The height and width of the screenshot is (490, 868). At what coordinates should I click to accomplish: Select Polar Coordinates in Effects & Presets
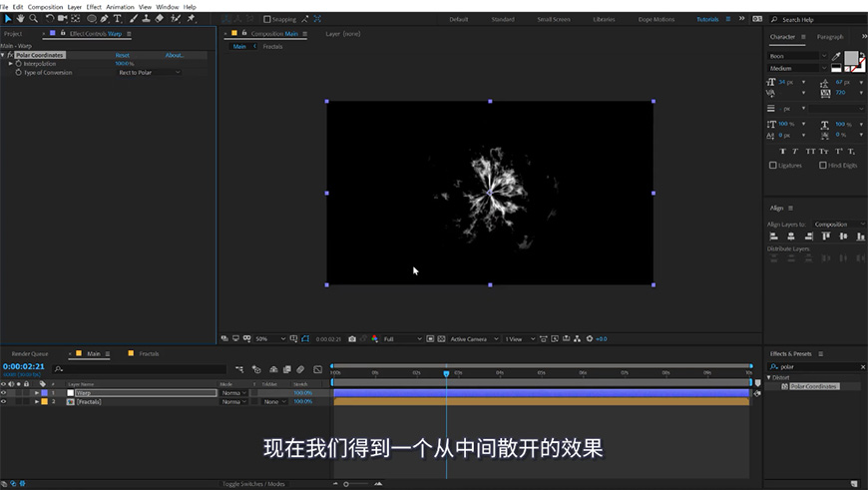click(813, 386)
